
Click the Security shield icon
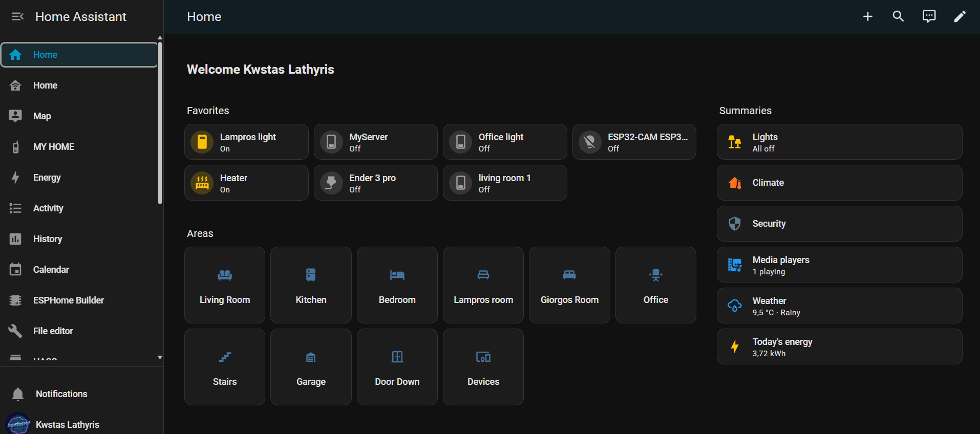[735, 224]
